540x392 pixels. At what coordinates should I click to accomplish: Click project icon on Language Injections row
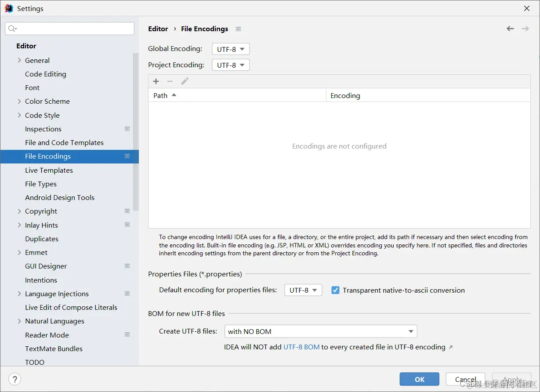pos(127,294)
